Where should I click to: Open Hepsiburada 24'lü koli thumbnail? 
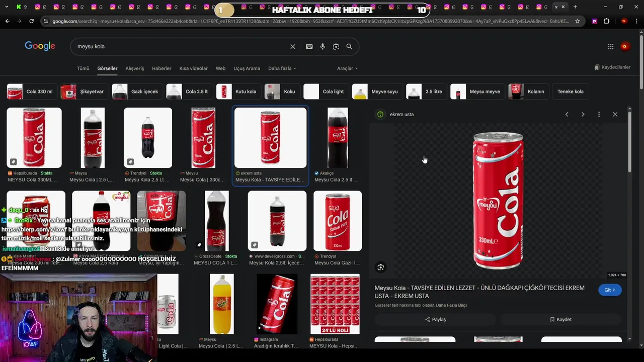pyautogui.click(x=335, y=304)
